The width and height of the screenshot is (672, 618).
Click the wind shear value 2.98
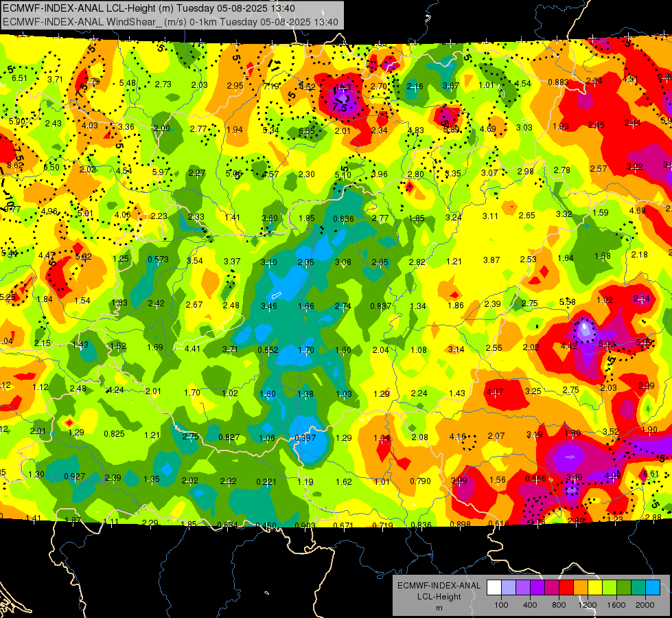tap(525, 172)
